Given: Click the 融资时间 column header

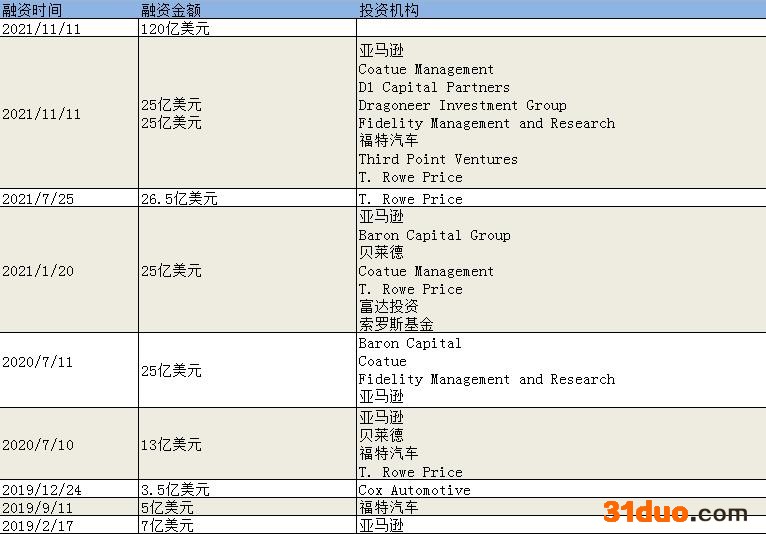Looking at the screenshot, I should [32, 10].
